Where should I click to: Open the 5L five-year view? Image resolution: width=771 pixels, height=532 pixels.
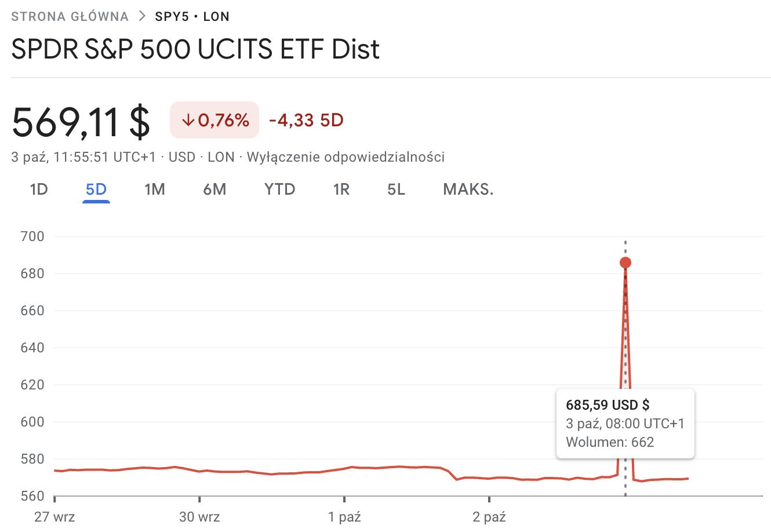coord(397,190)
